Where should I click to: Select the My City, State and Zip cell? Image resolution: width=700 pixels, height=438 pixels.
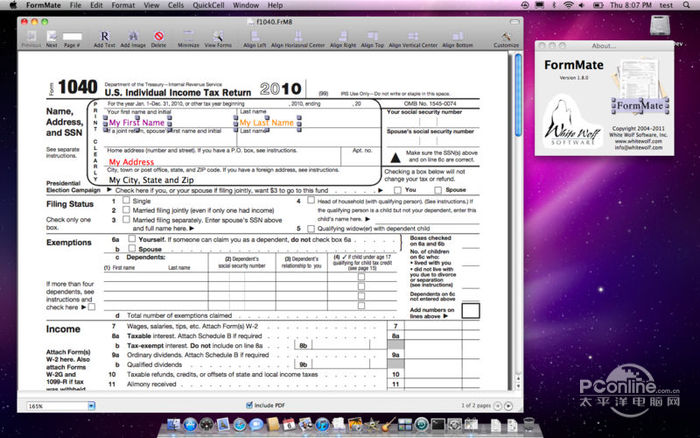pyautogui.click(x=151, y=180)
